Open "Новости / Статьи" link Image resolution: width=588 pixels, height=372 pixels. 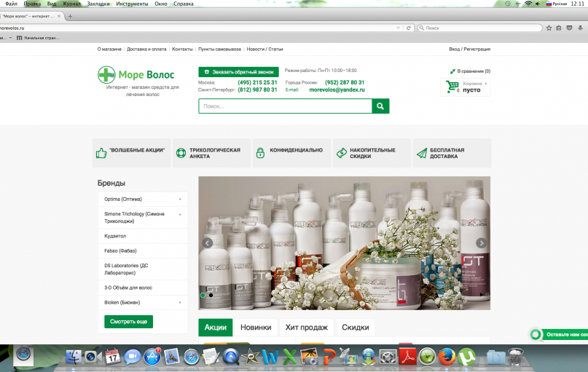coord(264,49)
